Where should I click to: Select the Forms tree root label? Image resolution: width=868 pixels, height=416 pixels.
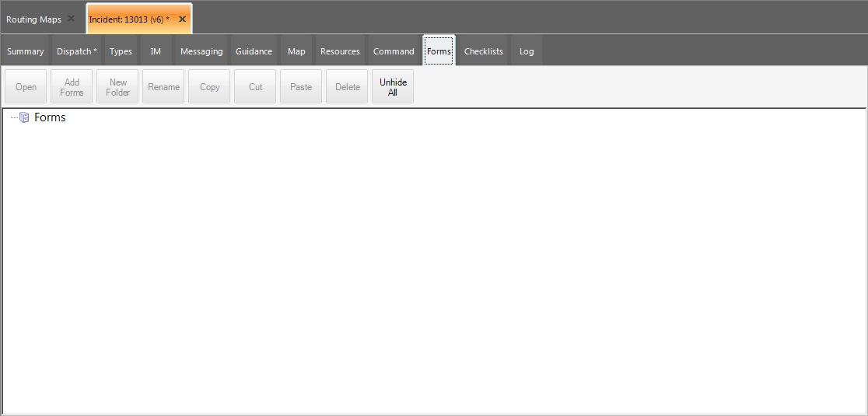click(x=50, y=117)
